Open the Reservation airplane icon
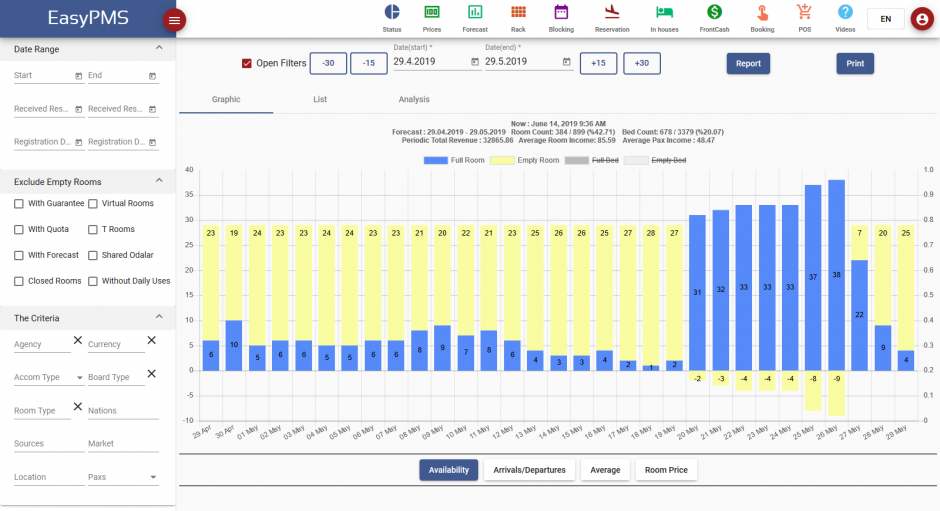The width and height of the screenshot is (940, 511). (612, 12)
